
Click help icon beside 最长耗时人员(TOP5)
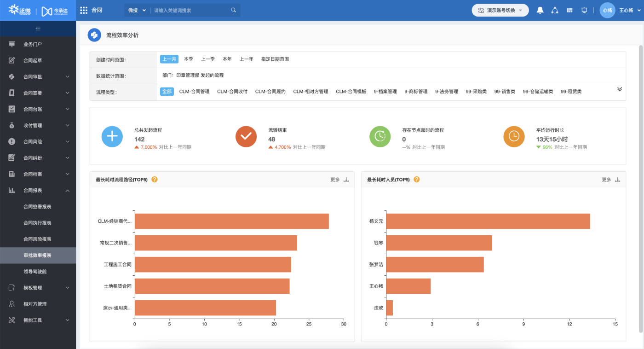click(417, 180)
